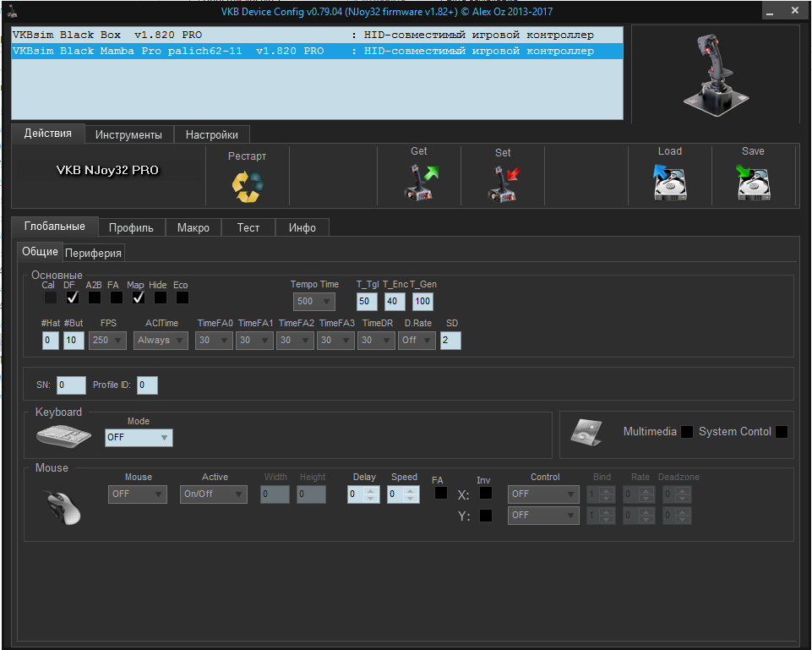
Task: Click the T_Enc input field
Action: [x=395, y=302]
